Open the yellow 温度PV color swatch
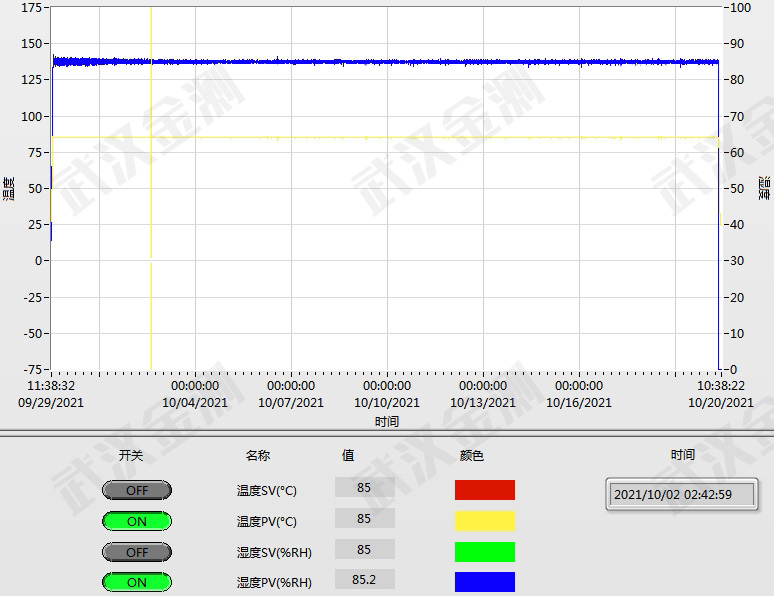The width and height of the screenshot is (774, 596). (484, 521)
